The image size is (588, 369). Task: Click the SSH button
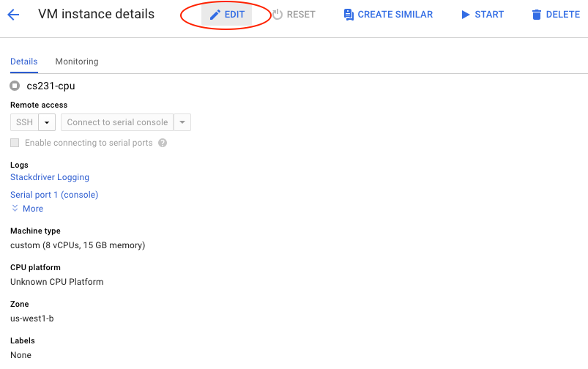(24, 122)
